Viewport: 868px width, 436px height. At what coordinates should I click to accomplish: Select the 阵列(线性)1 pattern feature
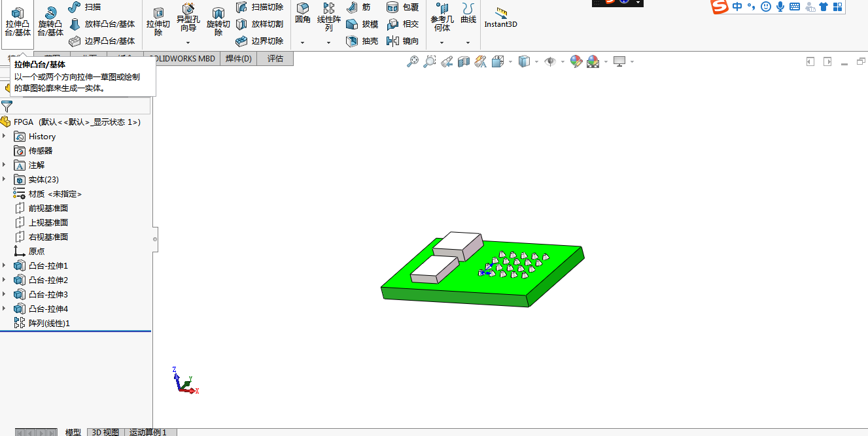[x=42, y=323]
